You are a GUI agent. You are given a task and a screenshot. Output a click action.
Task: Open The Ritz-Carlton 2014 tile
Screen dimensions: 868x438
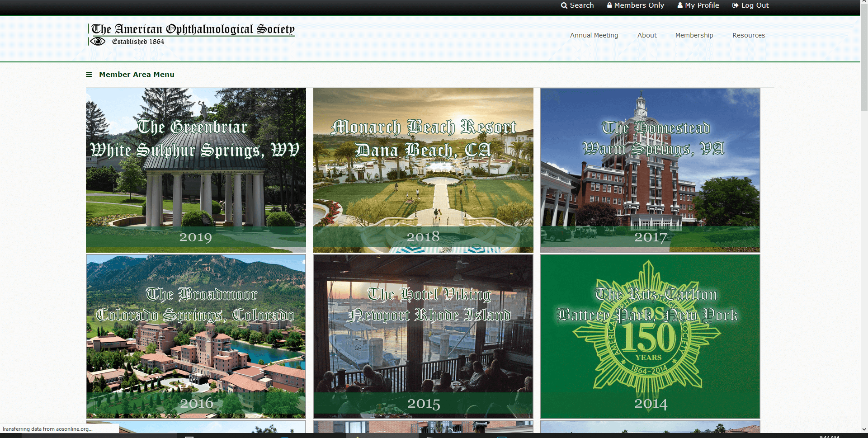(650, 336)
